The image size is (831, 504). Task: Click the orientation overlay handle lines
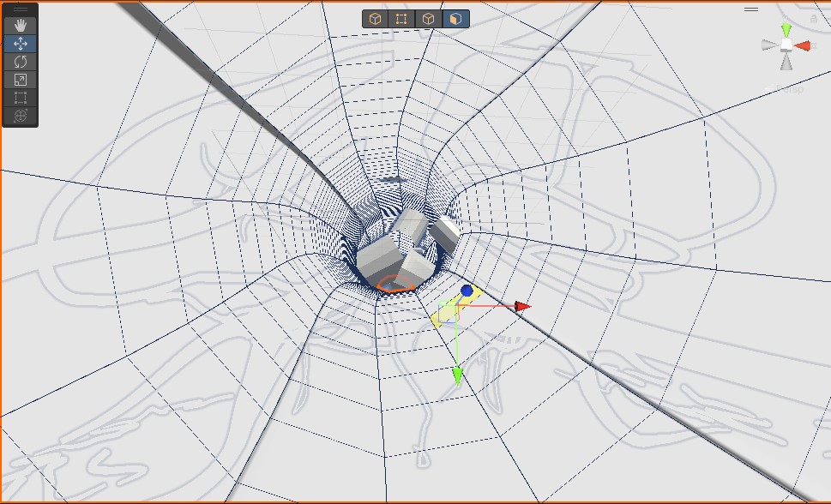[x=751, y=9]
